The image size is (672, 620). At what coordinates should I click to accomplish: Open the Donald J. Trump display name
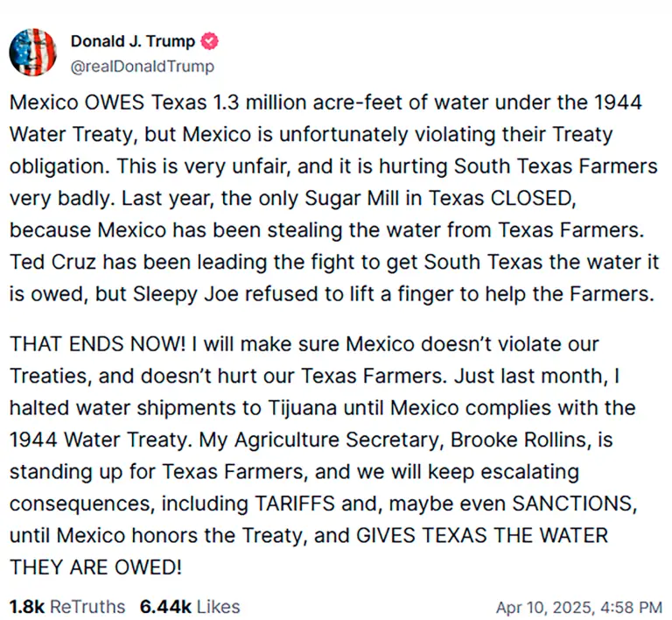[133, 41]
